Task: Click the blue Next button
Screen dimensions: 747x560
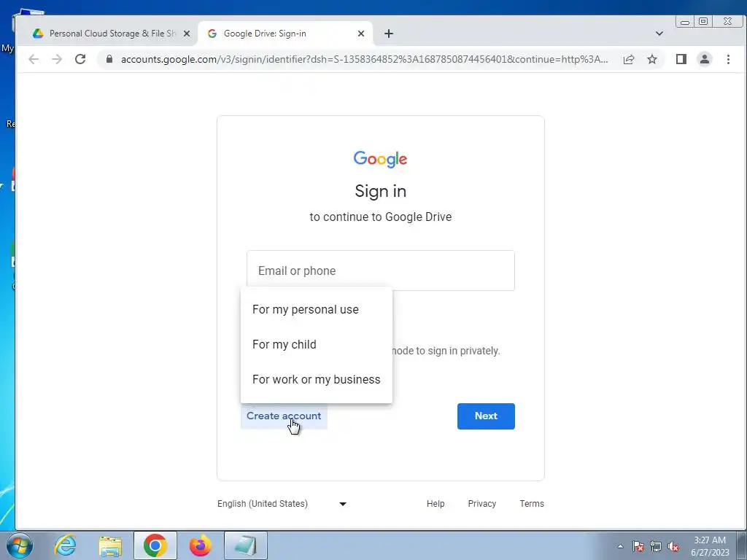Action: click(486, 416)
